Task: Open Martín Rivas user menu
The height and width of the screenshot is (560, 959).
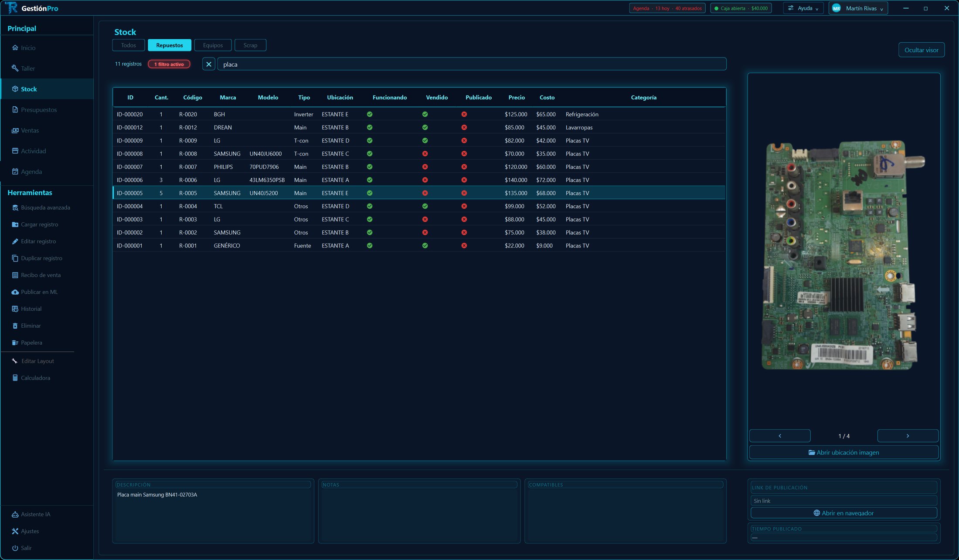Action: tap(858, 8)
